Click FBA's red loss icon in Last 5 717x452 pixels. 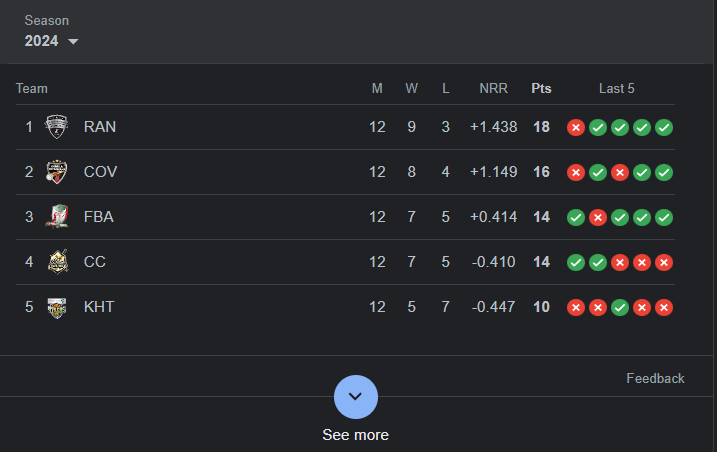pyautogui.click(x=598, y=217)
